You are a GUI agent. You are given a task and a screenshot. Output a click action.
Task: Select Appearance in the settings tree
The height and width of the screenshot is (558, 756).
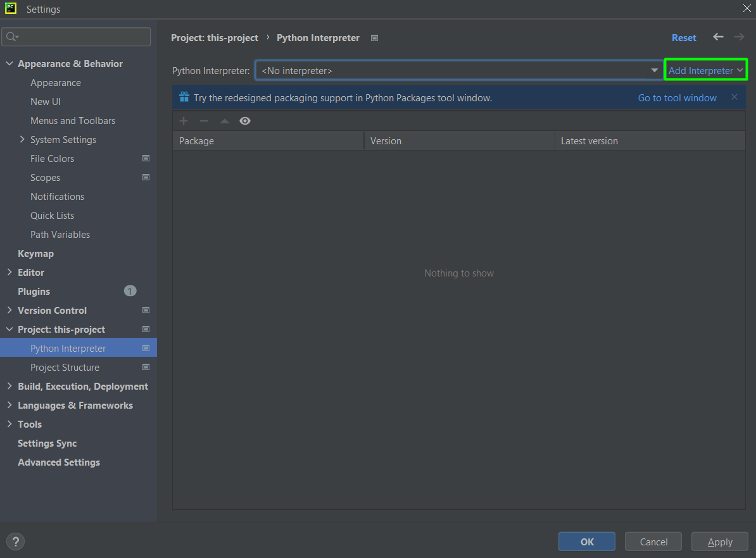(56, 83)
